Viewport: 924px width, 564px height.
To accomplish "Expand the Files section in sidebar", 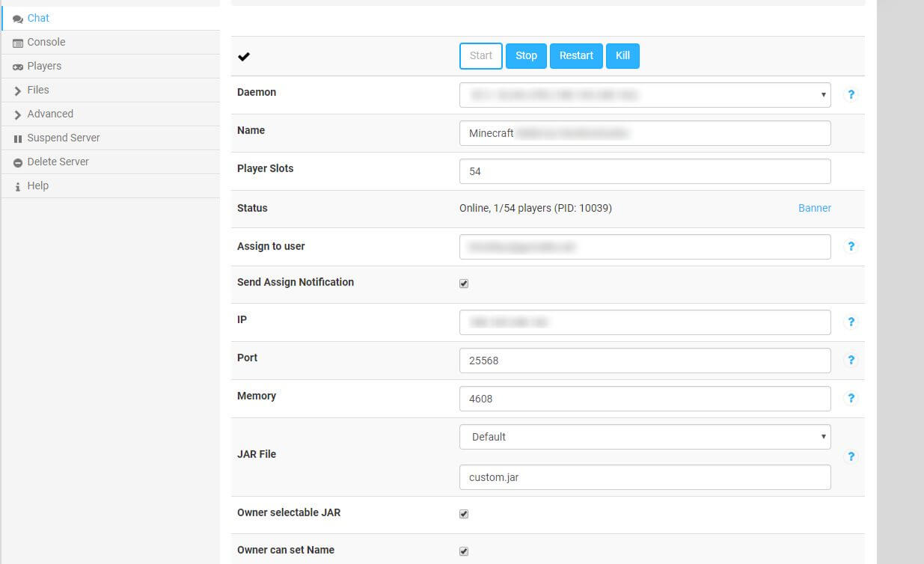I will [x=37, y=90].
